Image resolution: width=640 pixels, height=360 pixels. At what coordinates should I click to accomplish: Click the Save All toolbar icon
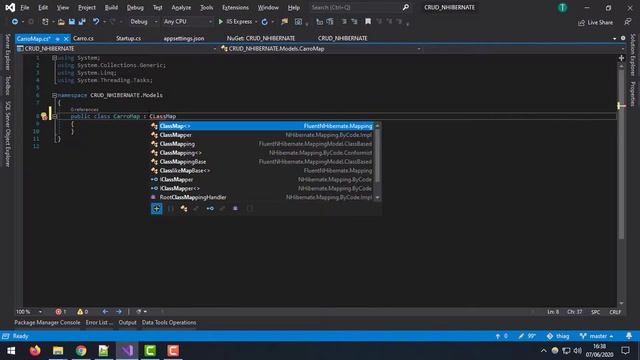(x=82, y=22)
